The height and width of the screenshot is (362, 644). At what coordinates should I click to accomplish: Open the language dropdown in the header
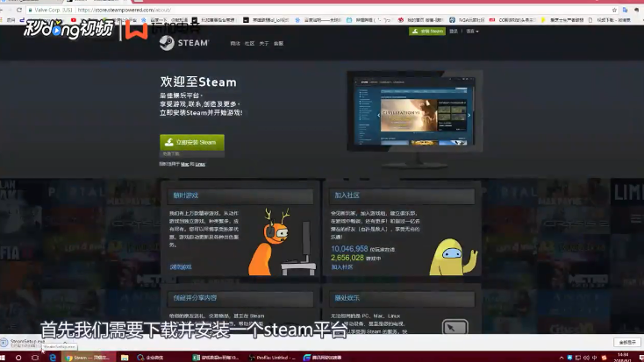(x=472, y=32)
